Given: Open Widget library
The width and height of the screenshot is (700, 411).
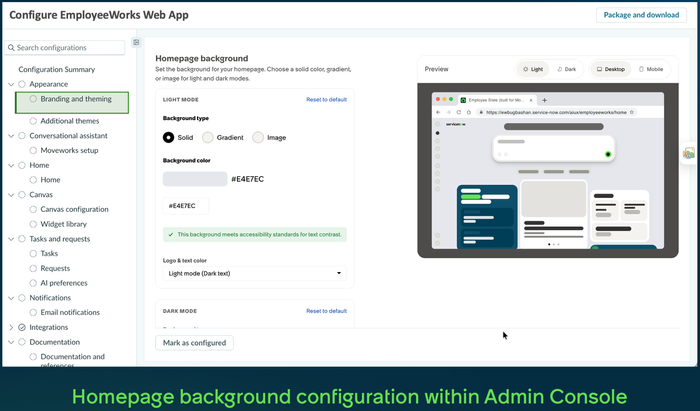Looking at the screenshot, I should tap(63, 224).
